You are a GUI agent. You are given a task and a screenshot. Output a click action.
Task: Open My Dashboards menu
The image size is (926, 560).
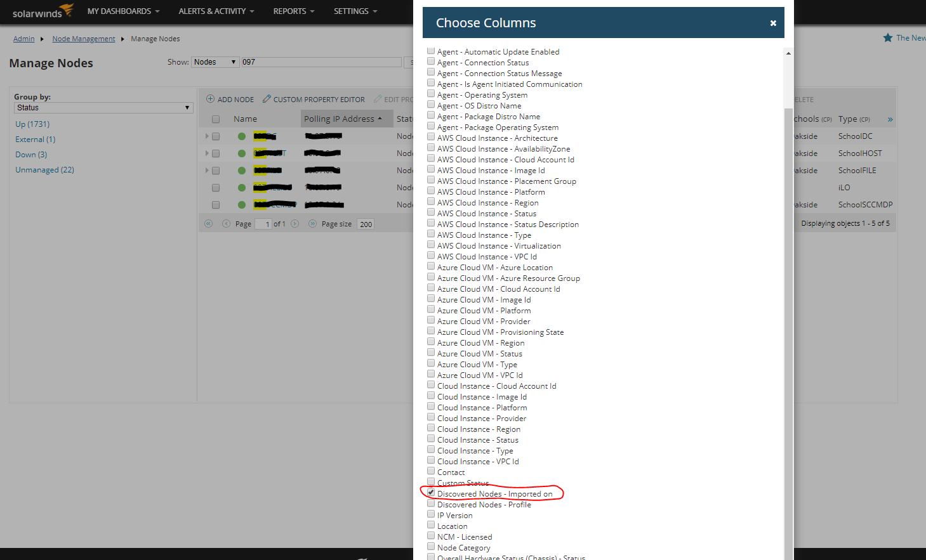tap(123, 11)
